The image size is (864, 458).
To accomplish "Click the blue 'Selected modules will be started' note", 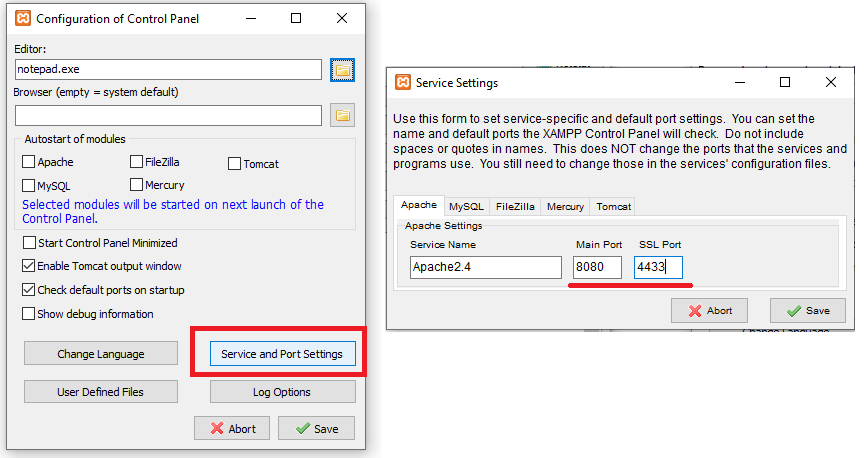I will point(172,212).
